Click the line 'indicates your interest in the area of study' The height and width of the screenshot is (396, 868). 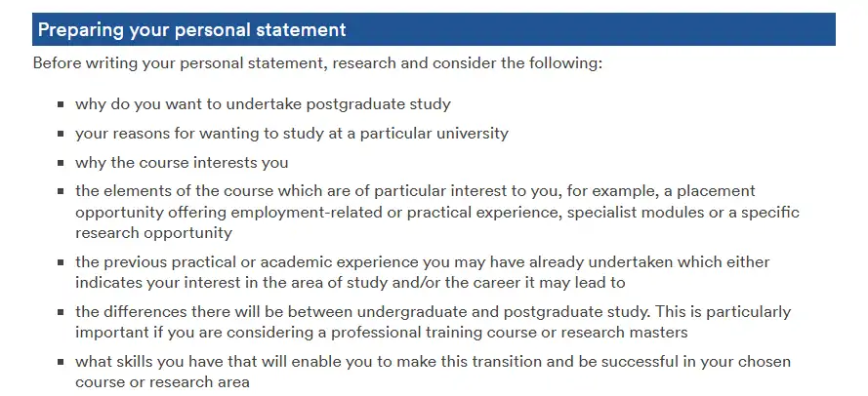pyautogui.click(x=350, y=283)
